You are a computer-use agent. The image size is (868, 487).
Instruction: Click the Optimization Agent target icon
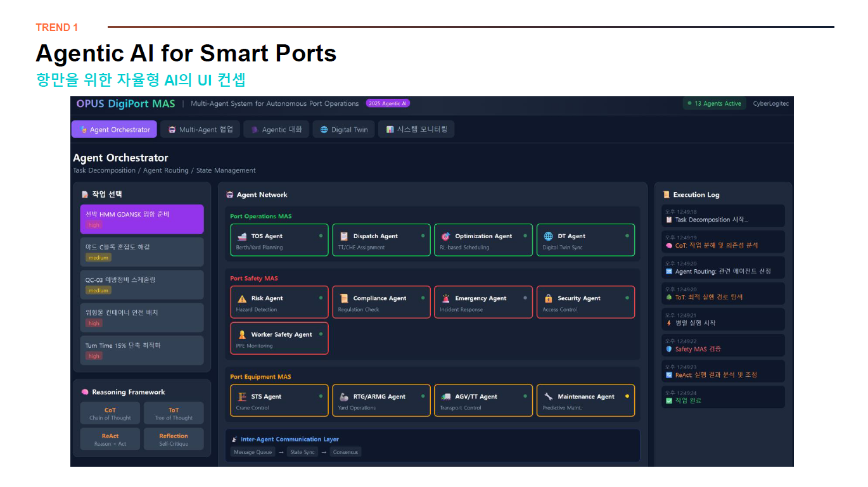[x=446, y=236]
